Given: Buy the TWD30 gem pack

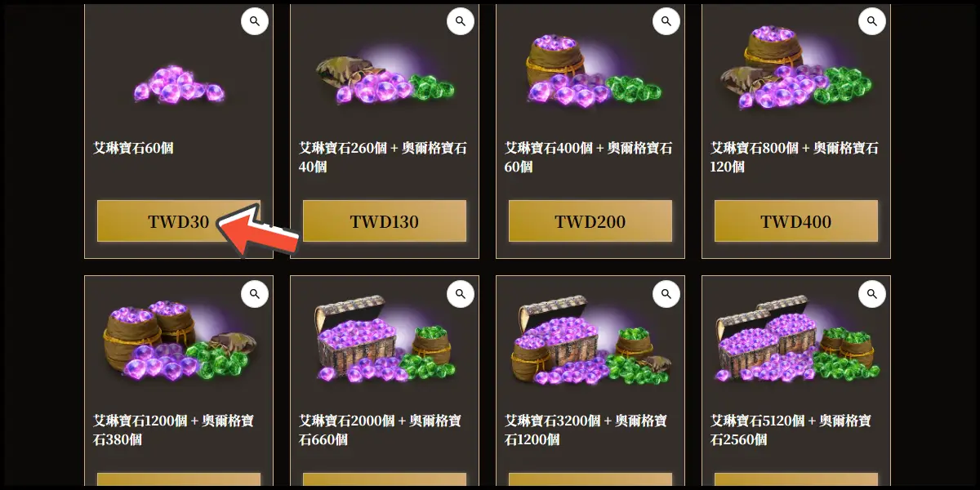Looking at the screenshot, I should tap(179, 221).
